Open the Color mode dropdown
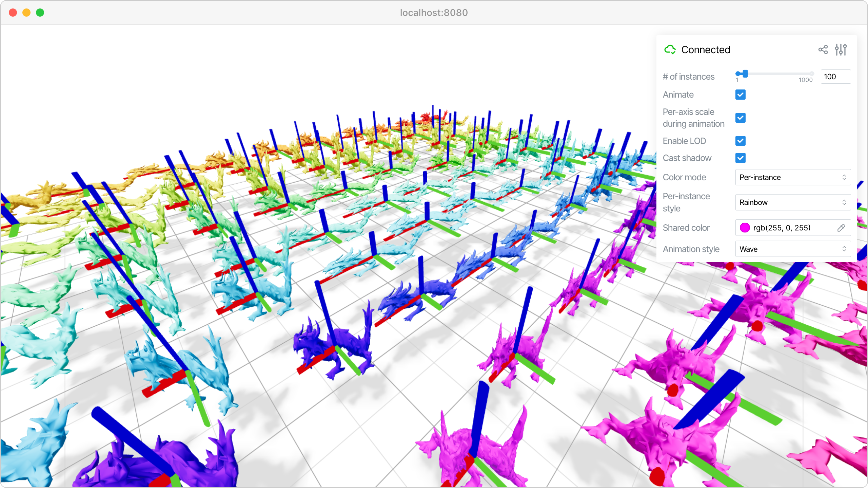Viewport: 868px width, 488px height. 793,177
